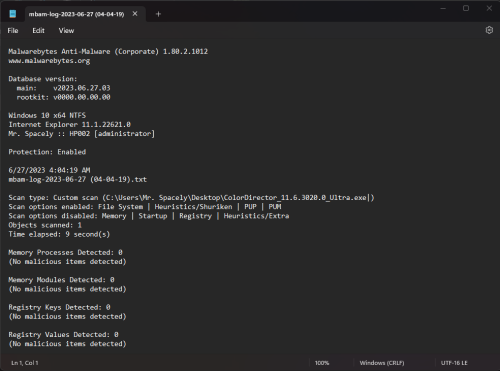Click the Malwarebytes Anti-Malware version line
The image size is (500, 371).
point(108,51)
